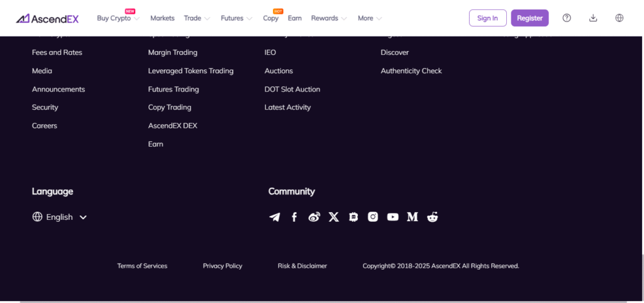Open the Facebook community icon
644x303 pixels.
point(294,217)
